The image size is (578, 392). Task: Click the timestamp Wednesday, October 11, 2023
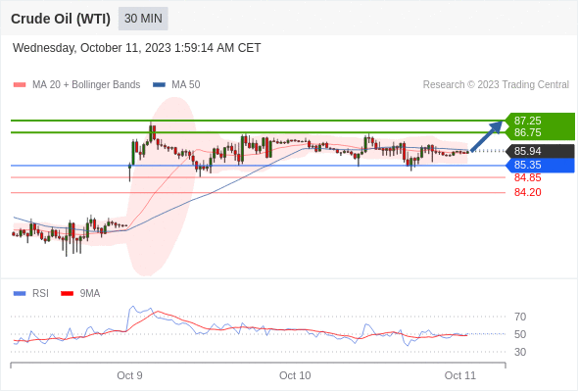point(91,48)
